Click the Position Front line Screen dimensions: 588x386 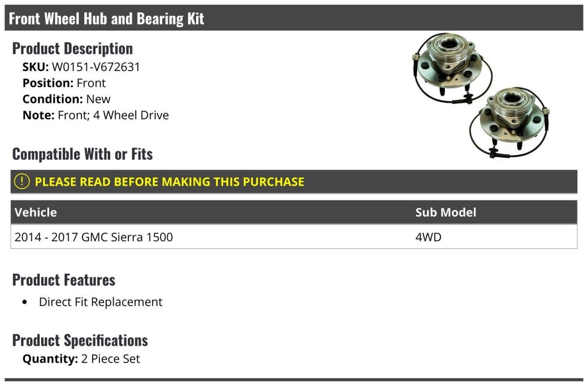(64, 83)
